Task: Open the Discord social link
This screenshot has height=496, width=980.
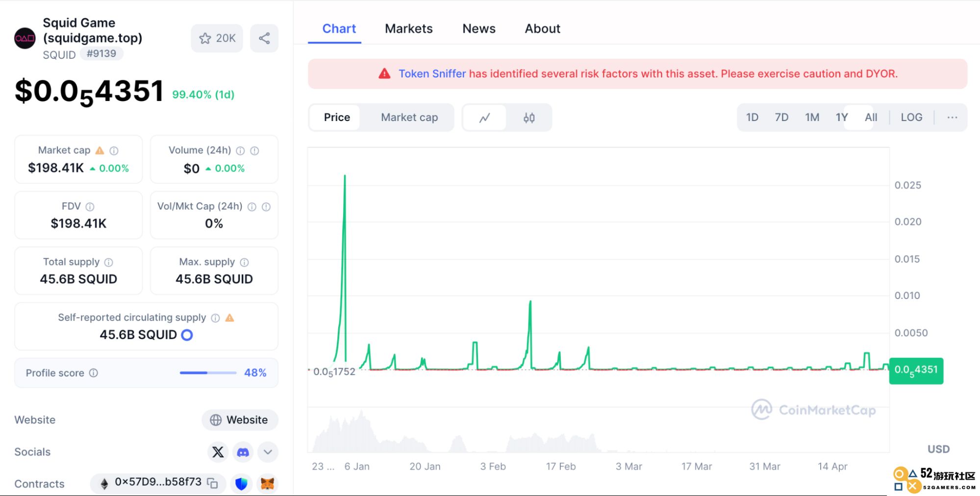Action: point(243,452)
